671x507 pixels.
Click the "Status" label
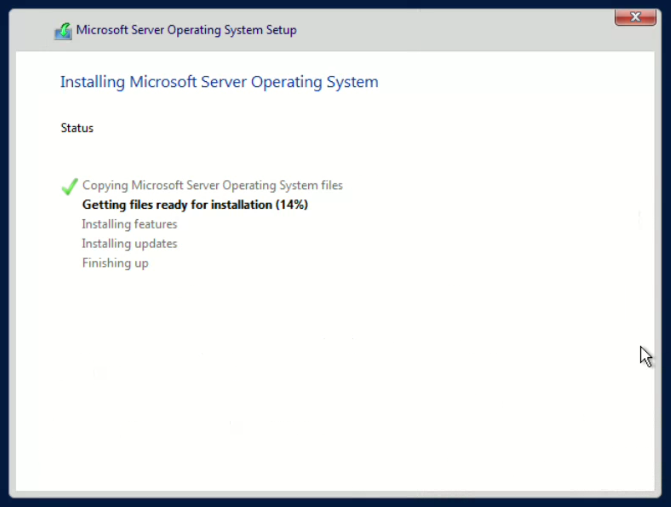[x=77, y=128]
